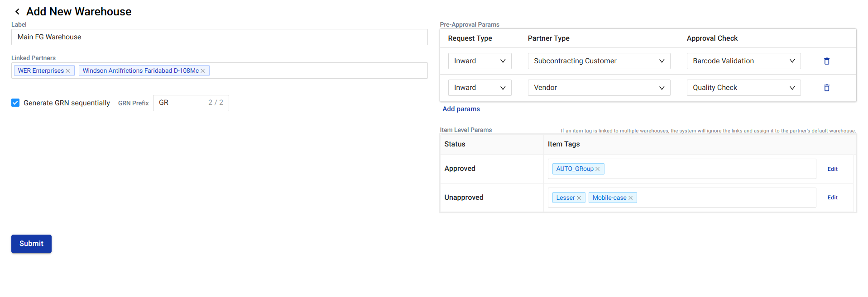This screenshot has height=297, width=868.
Task: Remove the Mobile-case item tag
Action: pos(630,198)
